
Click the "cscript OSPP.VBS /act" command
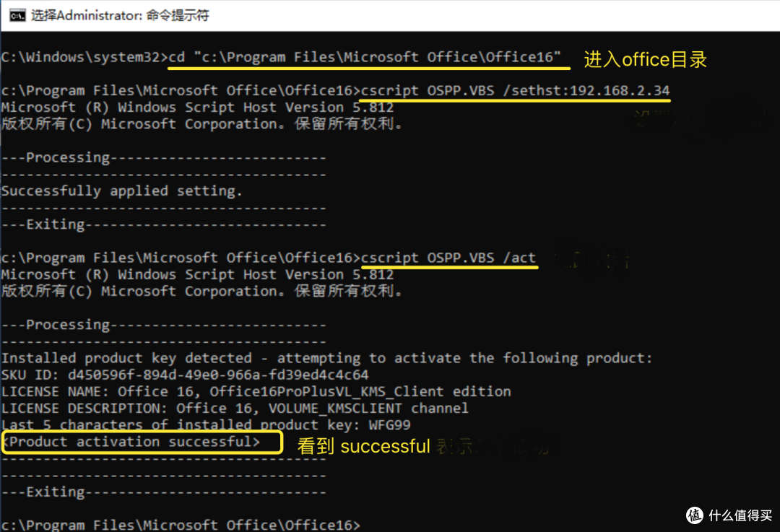pyautogui.click(x=448, y=258)
